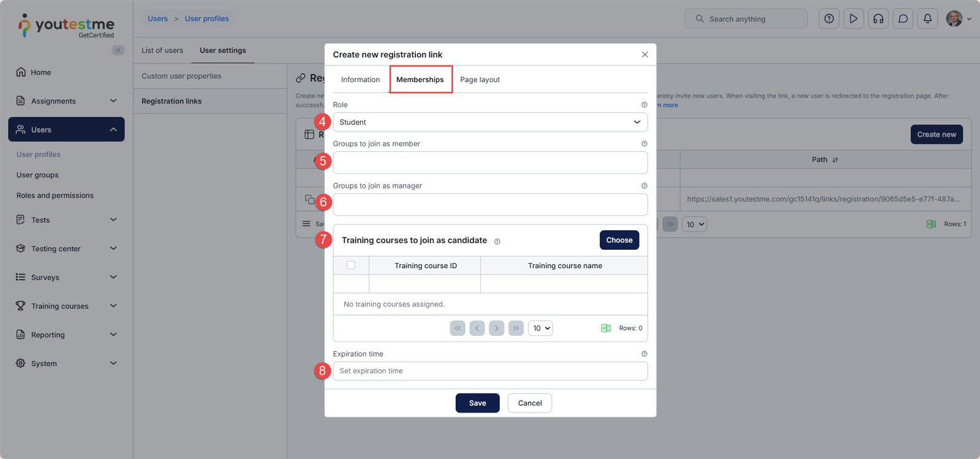Open Roles and permissions in the sidebar
Image resolution: width=980 pixels, height=459 pixels.
[x=55, y=196]
